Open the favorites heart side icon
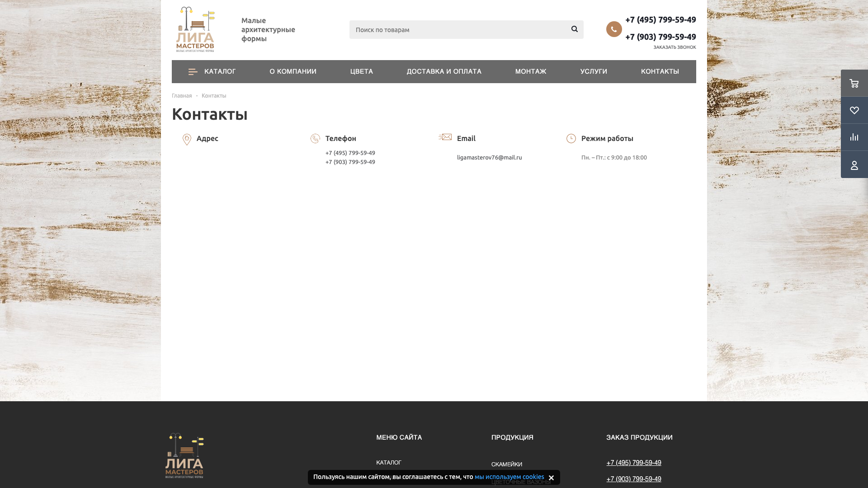 click(x=854, y=110)
